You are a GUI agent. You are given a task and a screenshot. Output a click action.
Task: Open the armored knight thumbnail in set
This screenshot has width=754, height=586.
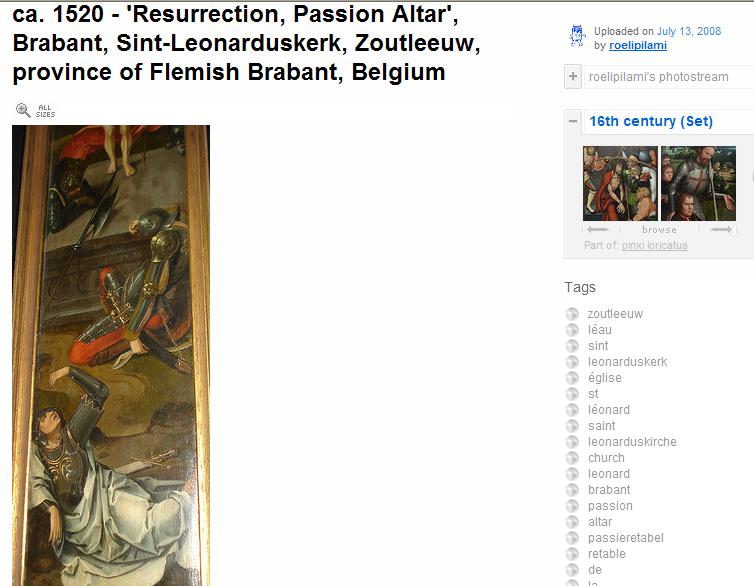click(x=698, y=184)
